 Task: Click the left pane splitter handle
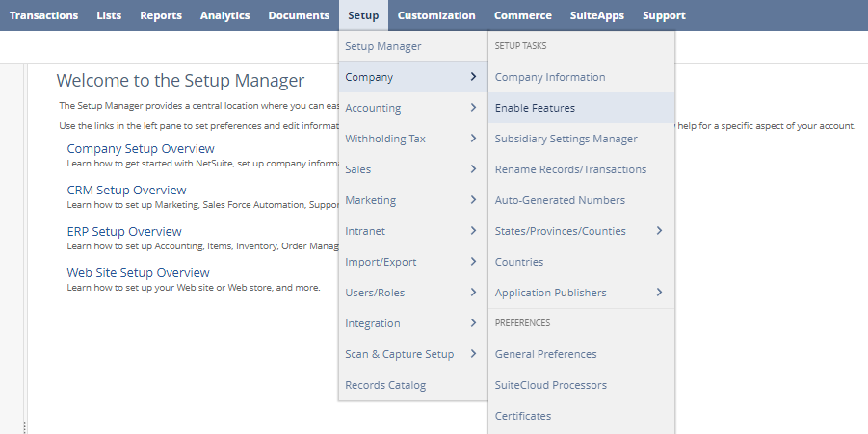25,427
